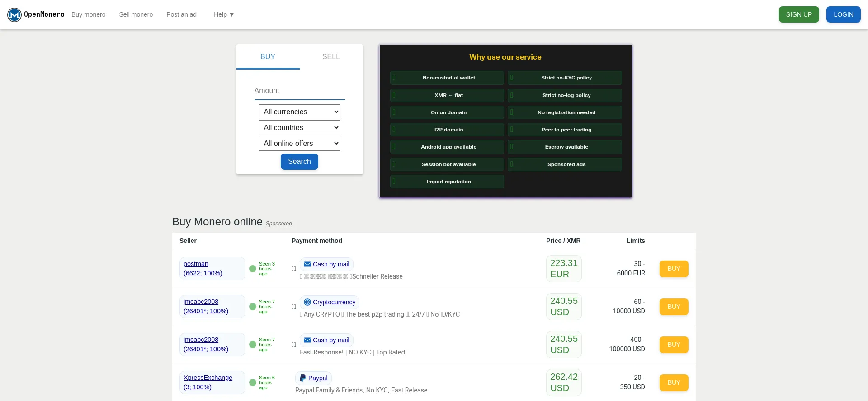
Task: Click BUY for the XpressExchange Paypal offer
Action: pos(674,382)
